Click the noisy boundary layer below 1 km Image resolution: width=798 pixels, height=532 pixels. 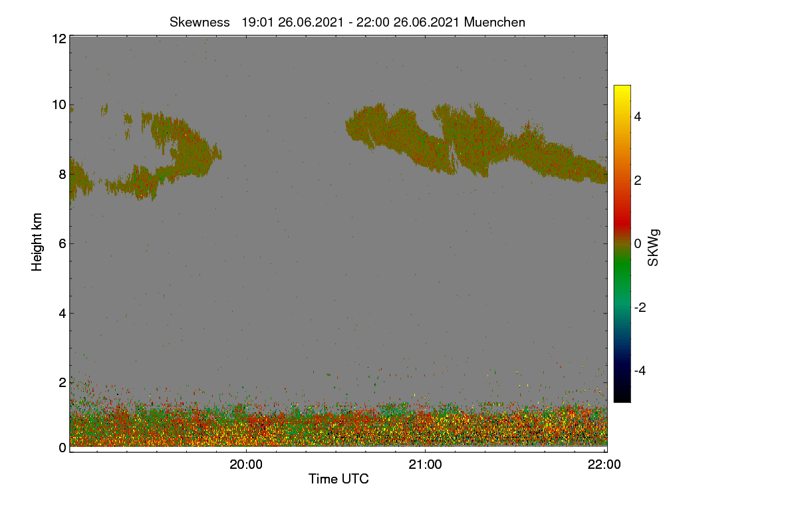point(338,429)
